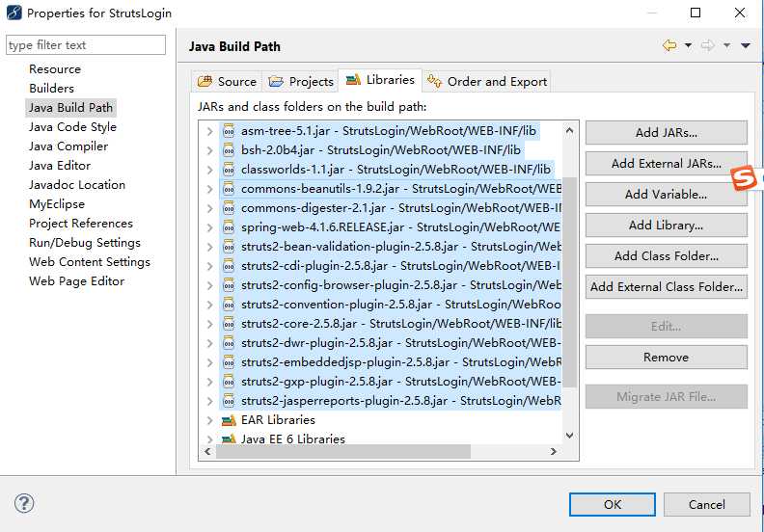Remove the selected JARs
This screenshot has height=532, width=764.
(x=666, y=358)
